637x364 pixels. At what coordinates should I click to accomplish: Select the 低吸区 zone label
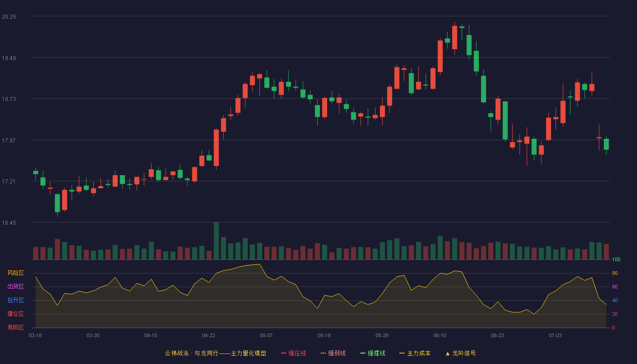[15, 327]
